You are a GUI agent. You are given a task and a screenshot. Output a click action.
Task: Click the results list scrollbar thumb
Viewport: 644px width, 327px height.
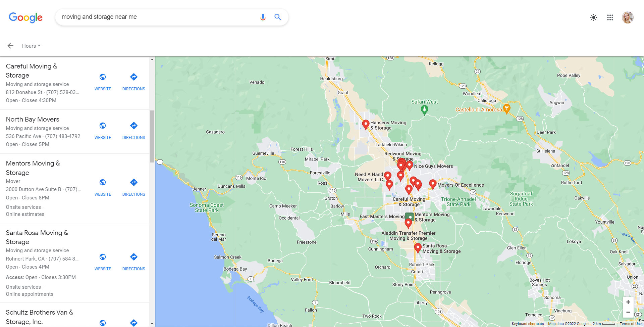tap(152, 136)
